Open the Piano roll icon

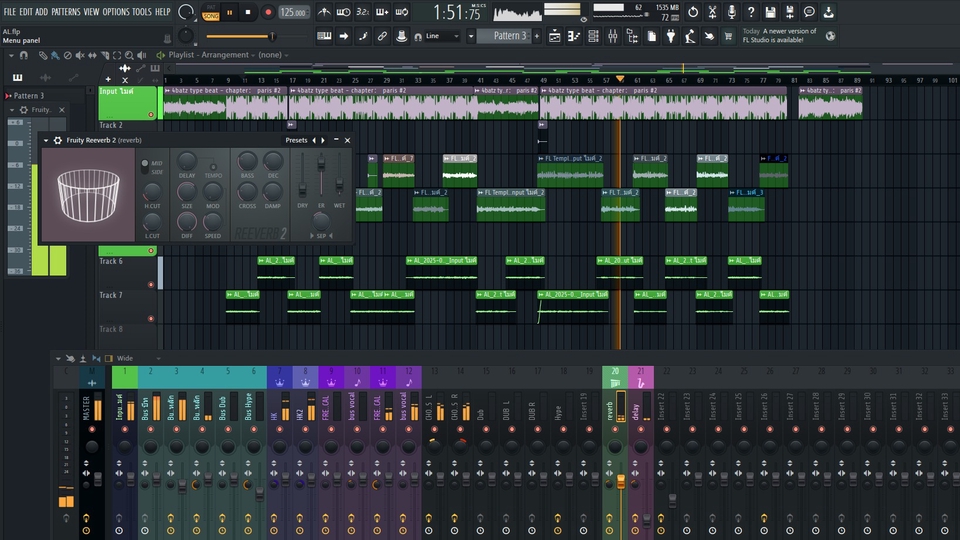(x=573, y=37)
